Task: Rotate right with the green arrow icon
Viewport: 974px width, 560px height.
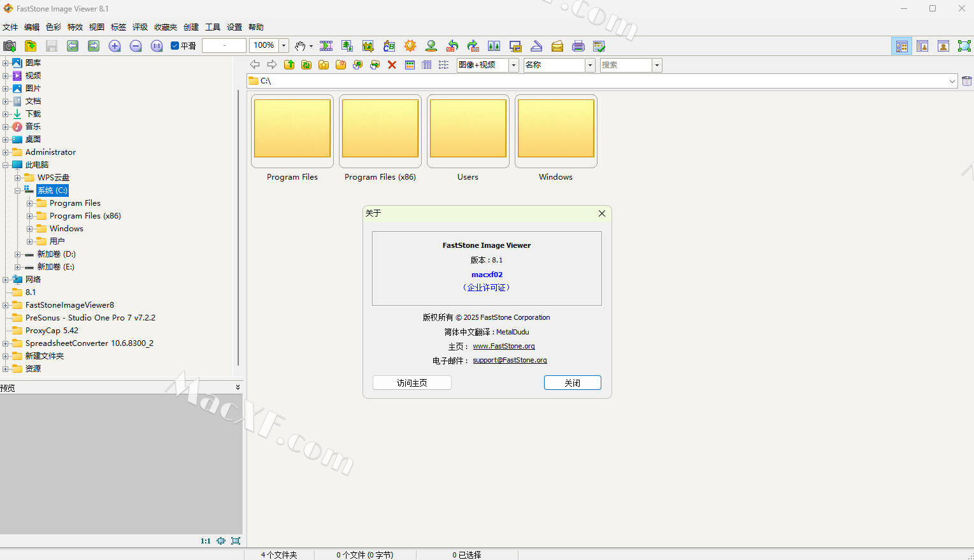Action: (x=473, y=46)
